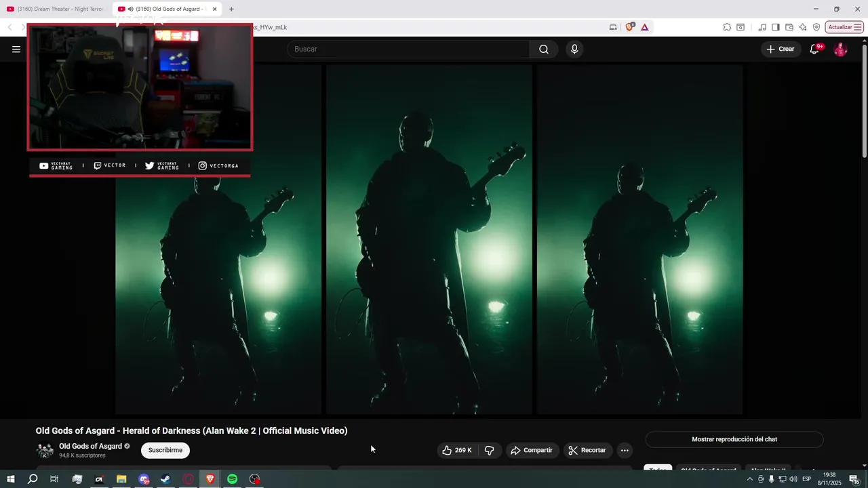This screenshot has width=868, height=488.
Task: Click the Recortar clip button
Action: [588, 450]
